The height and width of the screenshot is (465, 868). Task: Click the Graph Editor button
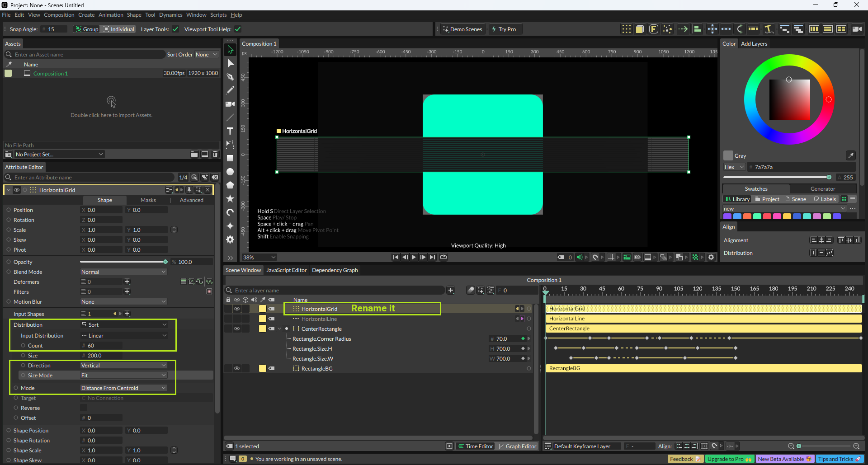[517, 446]
